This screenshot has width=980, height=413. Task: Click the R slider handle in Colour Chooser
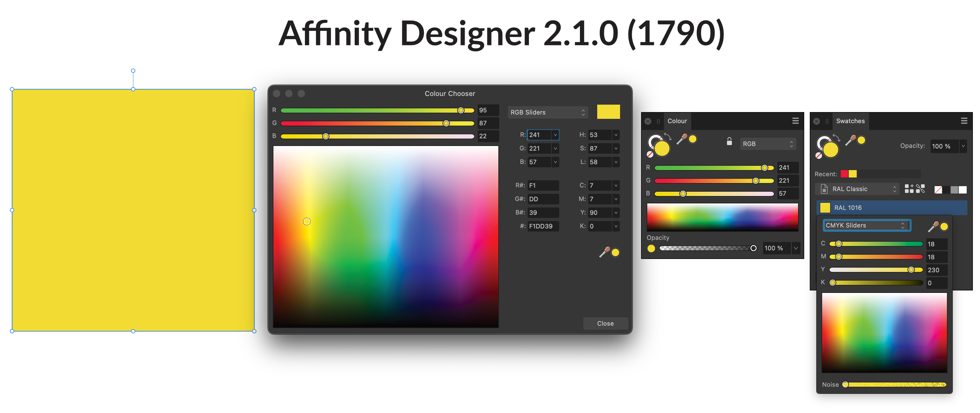click(461, 111)
